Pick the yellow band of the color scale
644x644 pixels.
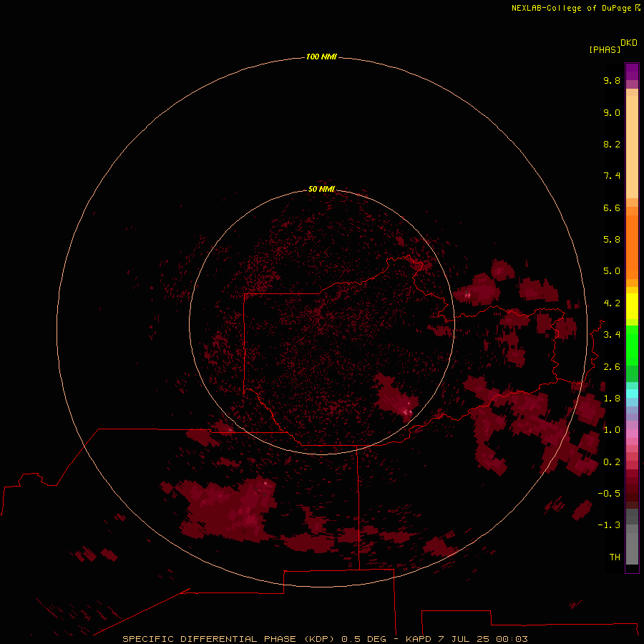(x=632, y=306)
